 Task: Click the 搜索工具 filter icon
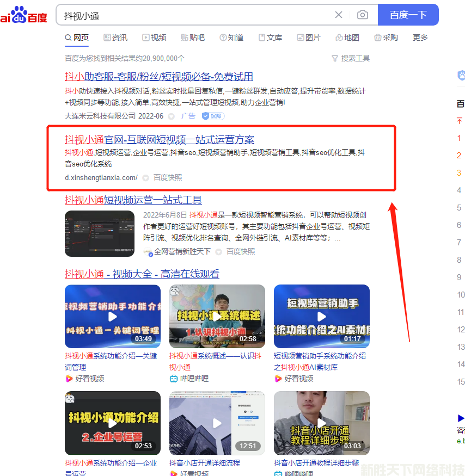click(335, 58)
